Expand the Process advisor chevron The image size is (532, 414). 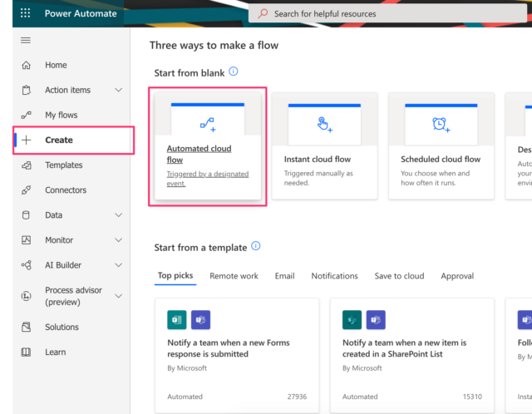click(x=118, y=296)
